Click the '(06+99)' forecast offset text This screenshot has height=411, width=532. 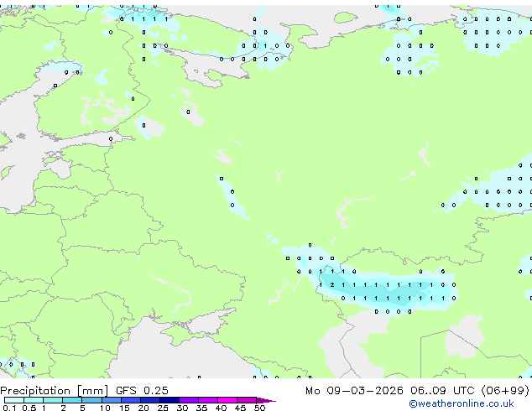505,391
